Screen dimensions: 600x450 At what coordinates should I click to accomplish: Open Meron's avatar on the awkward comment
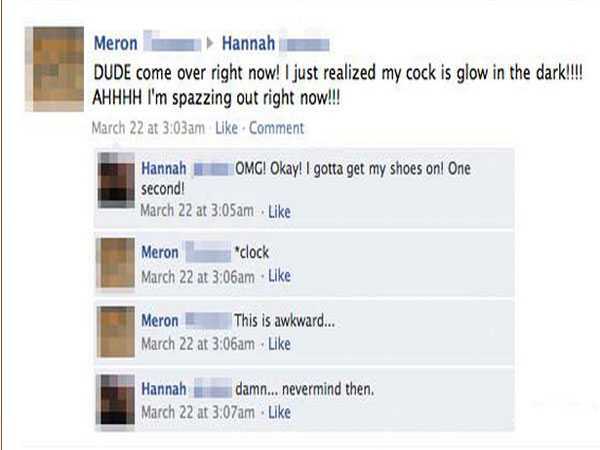tap(116, 331)
